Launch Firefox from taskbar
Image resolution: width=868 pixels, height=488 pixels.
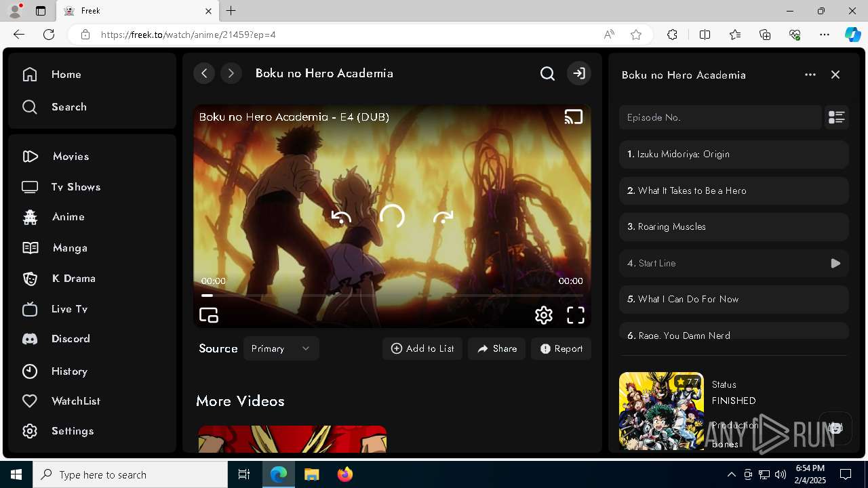pyautogui.click(x=345, y=474)
